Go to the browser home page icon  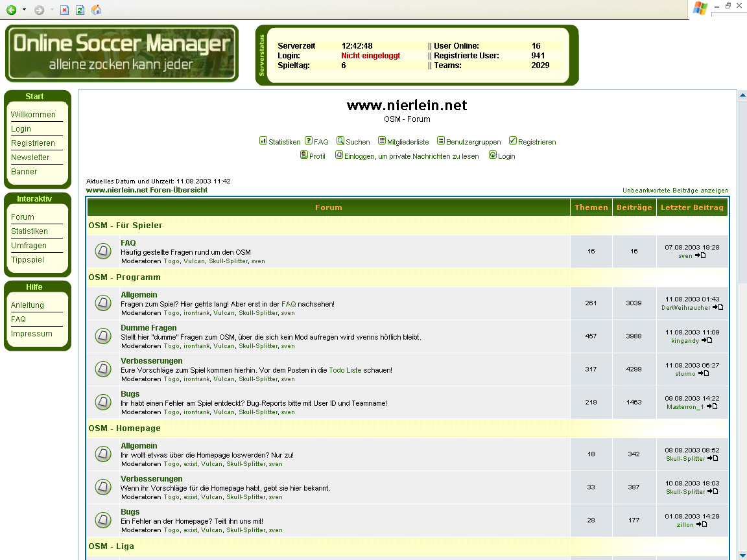(96, 10)
